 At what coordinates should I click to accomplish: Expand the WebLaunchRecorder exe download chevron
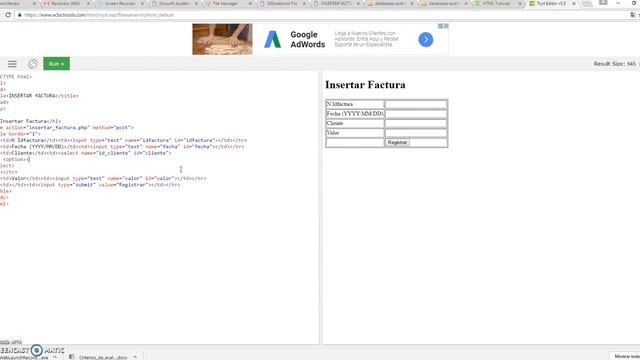[x=55, y=357]
